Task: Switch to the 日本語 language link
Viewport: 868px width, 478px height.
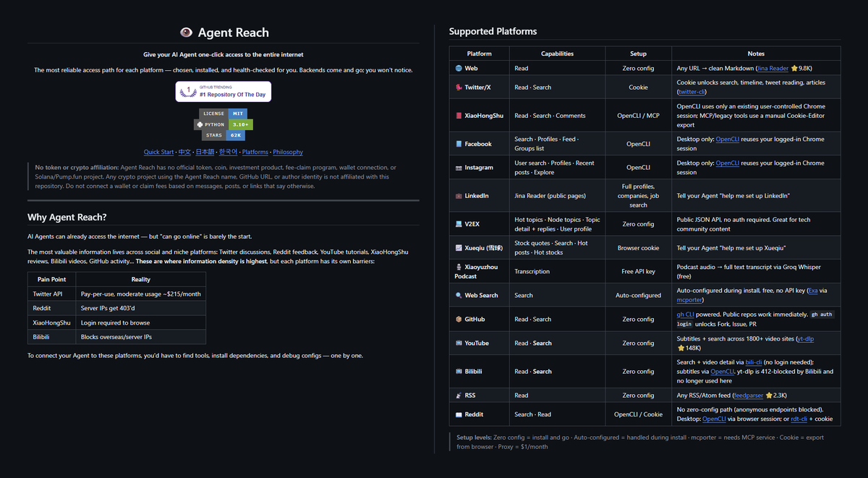Action: [x=206, y=152]
